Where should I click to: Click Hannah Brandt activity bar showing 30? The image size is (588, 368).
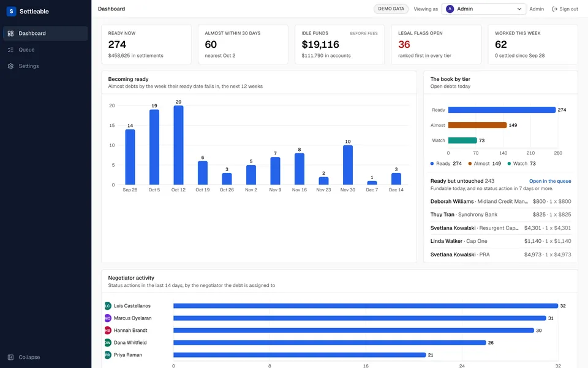(353, 331)
